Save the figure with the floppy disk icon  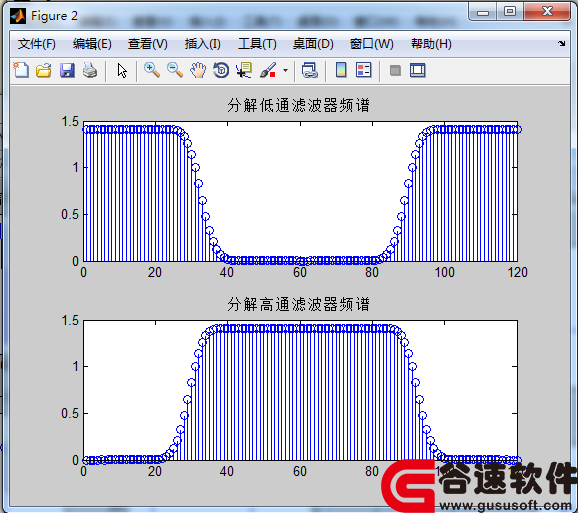[67, 70]
